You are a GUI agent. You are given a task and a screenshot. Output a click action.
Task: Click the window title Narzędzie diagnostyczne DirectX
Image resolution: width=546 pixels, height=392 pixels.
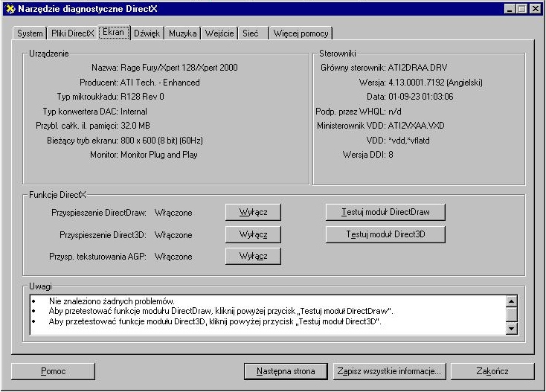tap(88, 9)
